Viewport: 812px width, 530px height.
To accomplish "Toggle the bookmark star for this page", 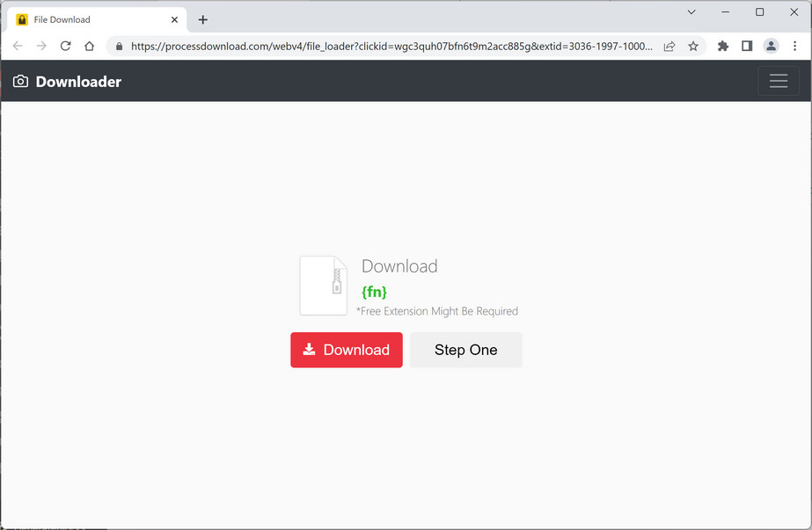I will tap(694, 45).
